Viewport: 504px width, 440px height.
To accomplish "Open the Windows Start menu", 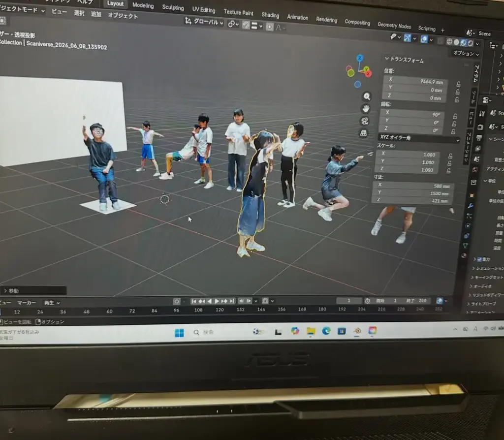I will pyautogui.click(x=179, y=333).
